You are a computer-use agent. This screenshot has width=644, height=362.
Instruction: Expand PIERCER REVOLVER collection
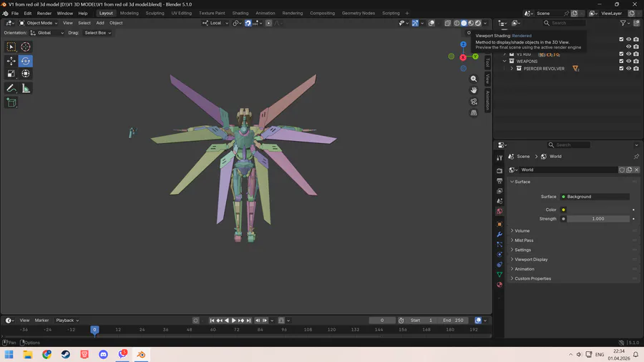tap(512, 69)
